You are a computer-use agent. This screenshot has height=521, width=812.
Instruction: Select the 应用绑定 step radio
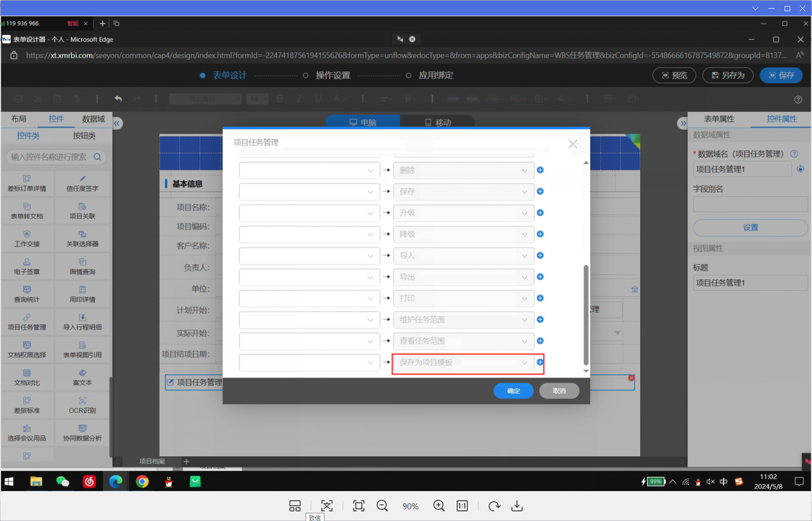(x=409, y=76)
